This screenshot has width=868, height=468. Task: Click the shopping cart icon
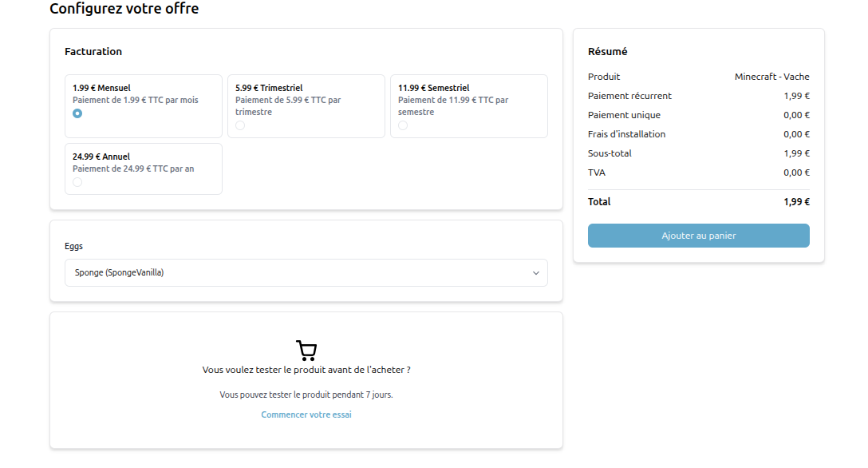(306, 351)
